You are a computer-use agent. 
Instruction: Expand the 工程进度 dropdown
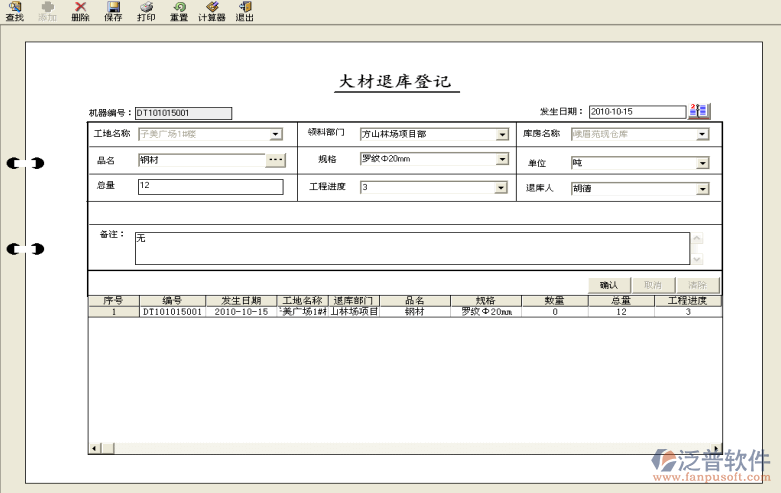click(502, 188)
